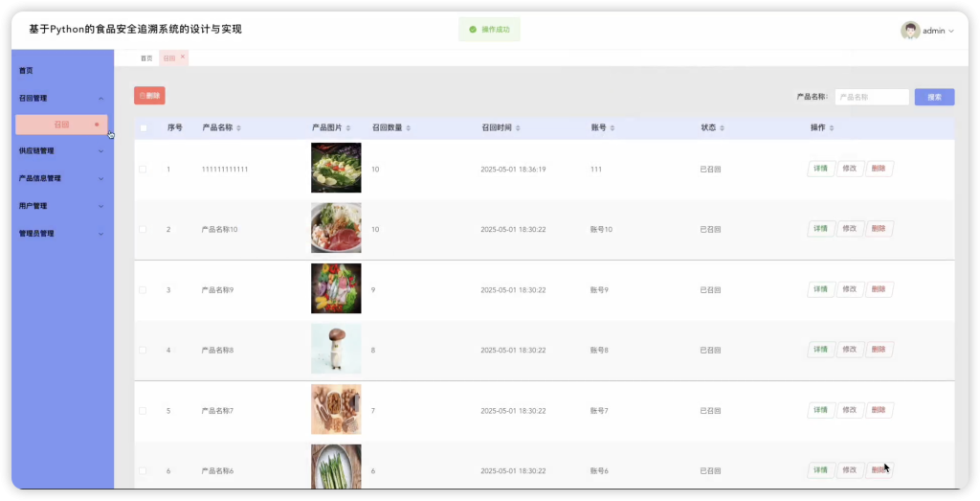Select 召回 submenu item in sidebar

(61, 125)
